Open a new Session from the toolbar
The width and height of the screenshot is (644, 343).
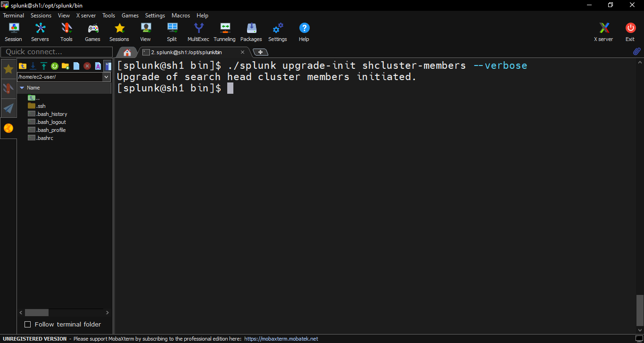pyautogui.click(x=14, y=32)
